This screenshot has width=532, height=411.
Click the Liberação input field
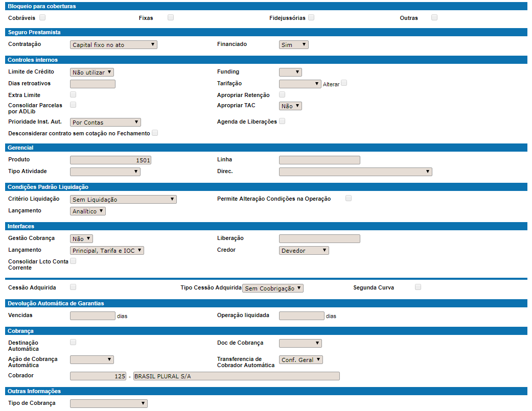(x=319, y=238)
